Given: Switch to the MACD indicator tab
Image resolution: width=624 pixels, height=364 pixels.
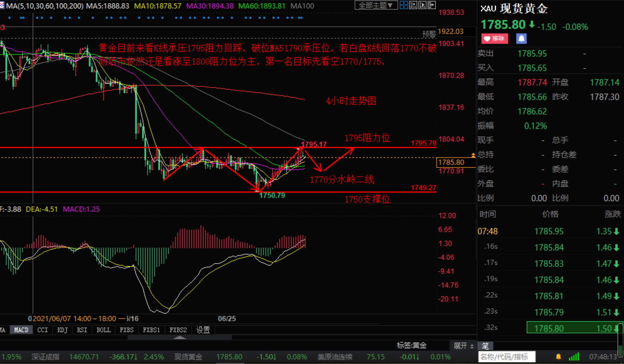Looking at the screenshot, I should [x=21, y=330].
